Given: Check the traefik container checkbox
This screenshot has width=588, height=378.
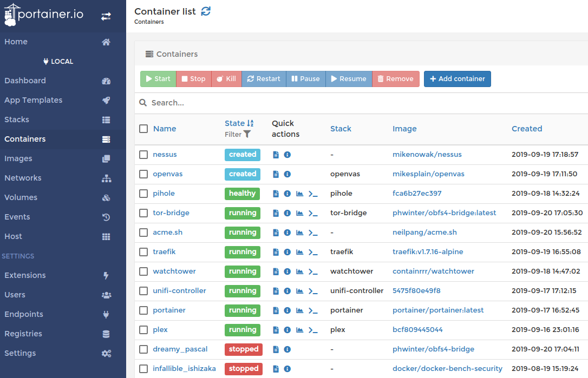Looking at the screenshot, I should click(143, 252).
